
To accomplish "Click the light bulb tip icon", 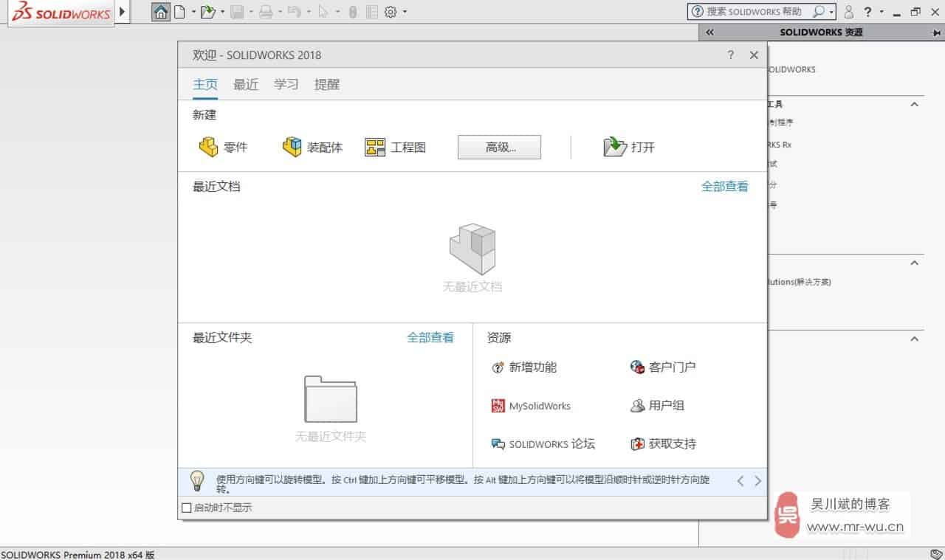I will pyautogui.click(x=197, y=480).
